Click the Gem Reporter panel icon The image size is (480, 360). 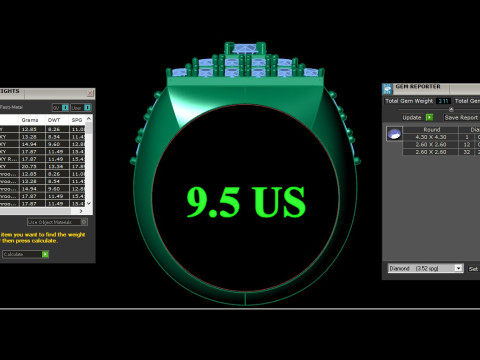coord(387,89)
